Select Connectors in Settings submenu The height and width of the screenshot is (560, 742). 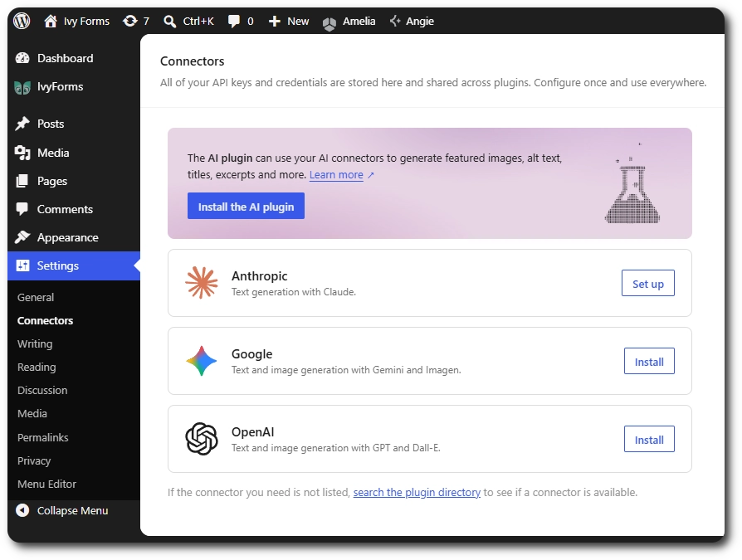click(x=45, y=321)
